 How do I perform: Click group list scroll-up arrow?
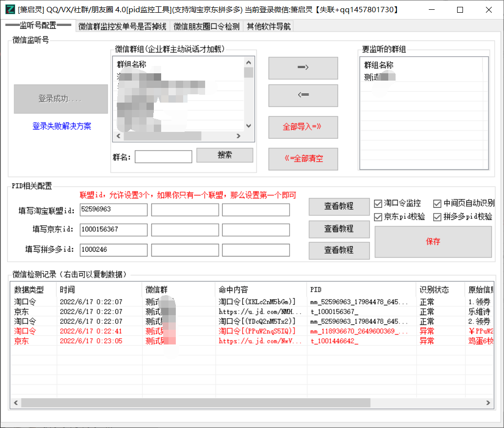coord(249,63)
